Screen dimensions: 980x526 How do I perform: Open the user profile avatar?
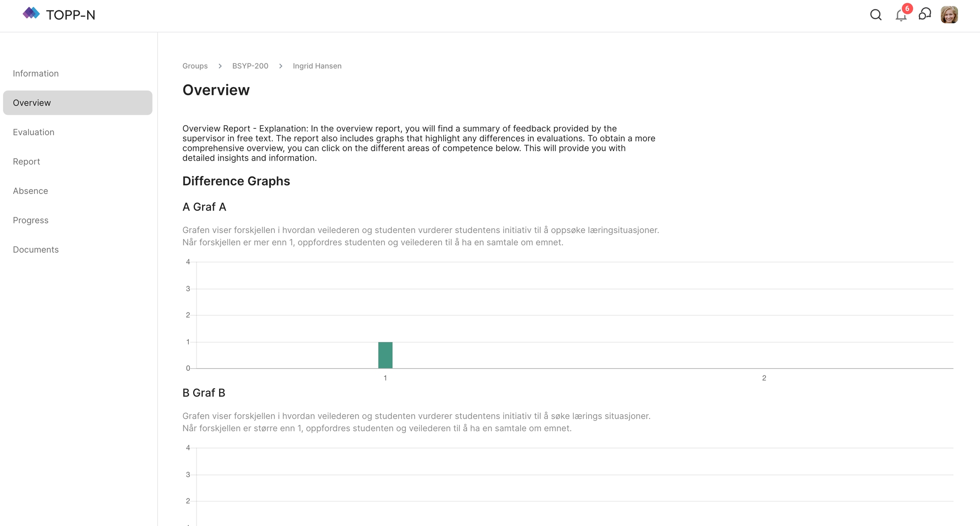point(949,15)
